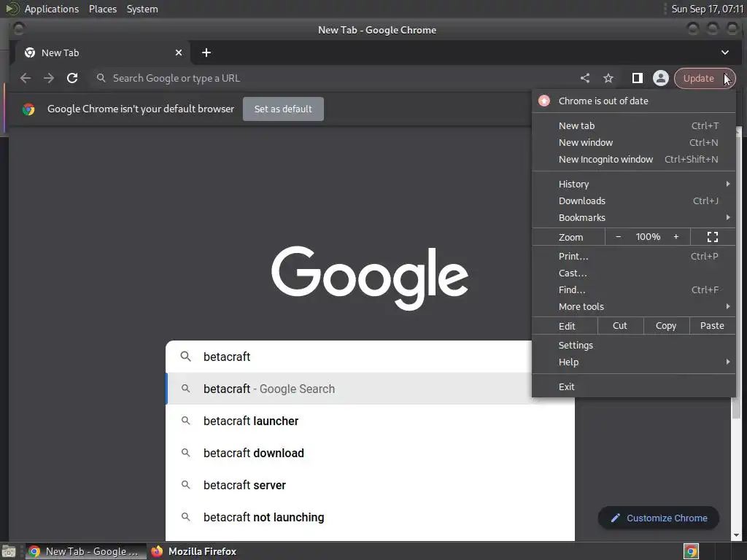This screenshot has height=560, width=747.
Task: Increase zoom with the plus button
Action: [676, 237]
